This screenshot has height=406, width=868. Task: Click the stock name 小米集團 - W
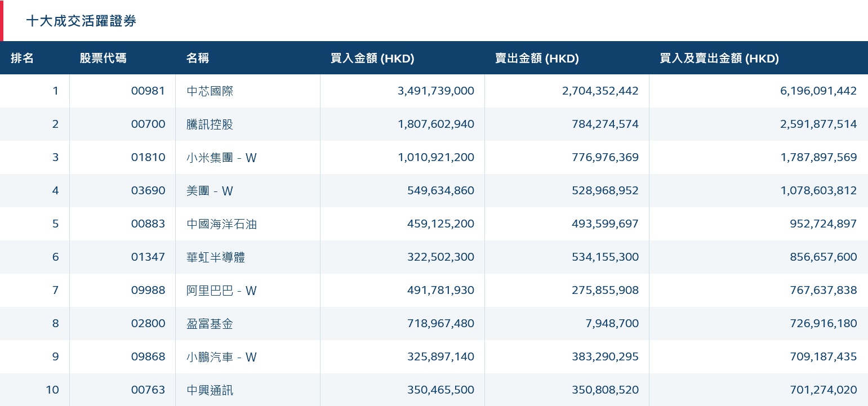tap(221, 157)
